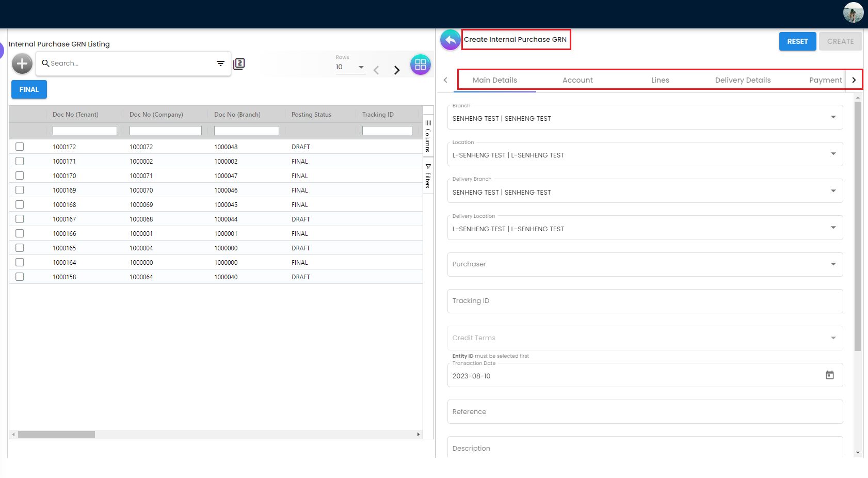Open the Delivery Details tab
This screenshot has height=478, width=868.
point(742,80)
